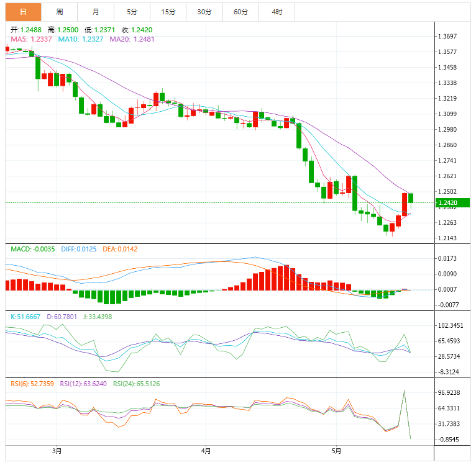Select the 日 daily timeframe tab
This screenshot has height=465, width=476.
click(24, 12)
